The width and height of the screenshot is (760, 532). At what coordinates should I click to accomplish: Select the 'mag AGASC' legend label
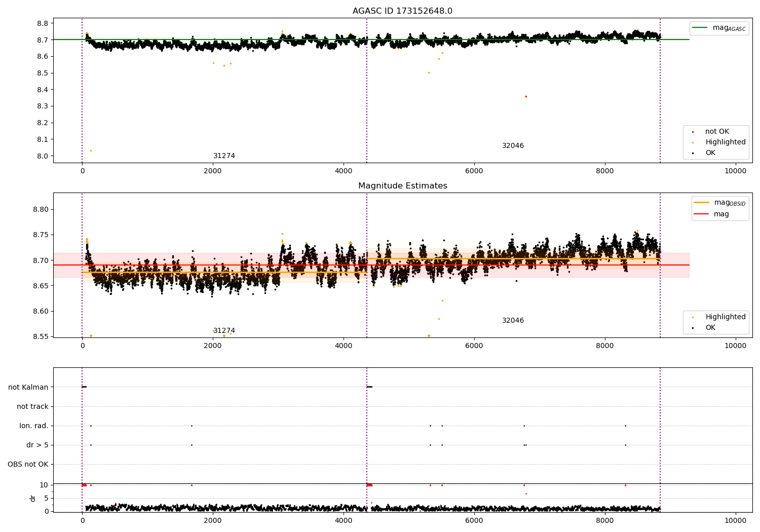click(729, 28)
